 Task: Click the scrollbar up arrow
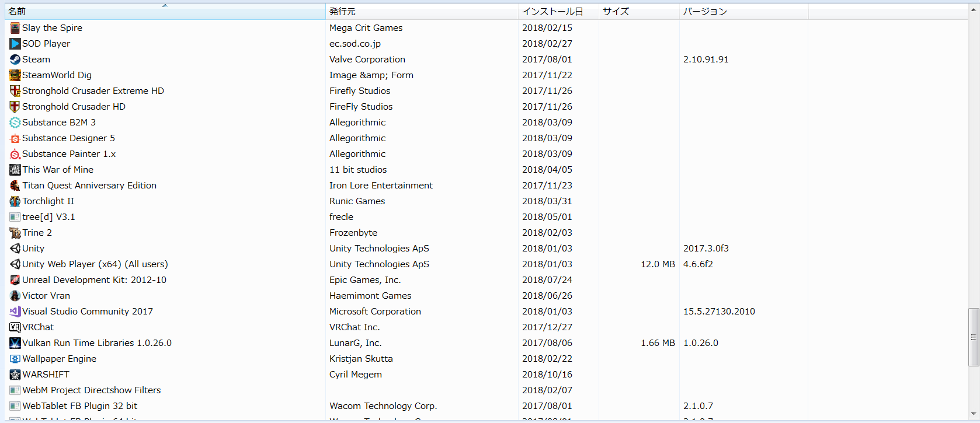974,8
